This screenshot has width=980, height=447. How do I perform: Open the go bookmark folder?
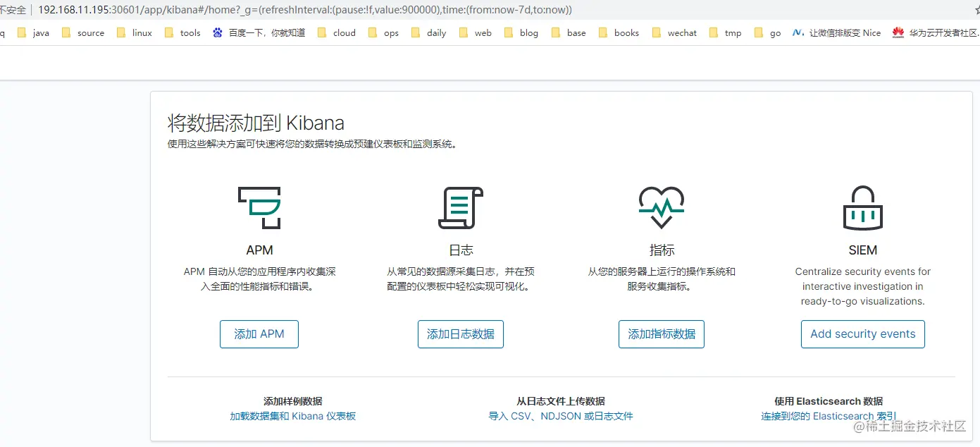coord(768,32)
